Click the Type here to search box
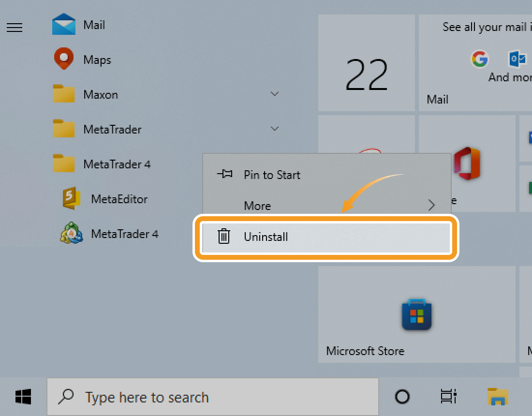 pos(213,397)
